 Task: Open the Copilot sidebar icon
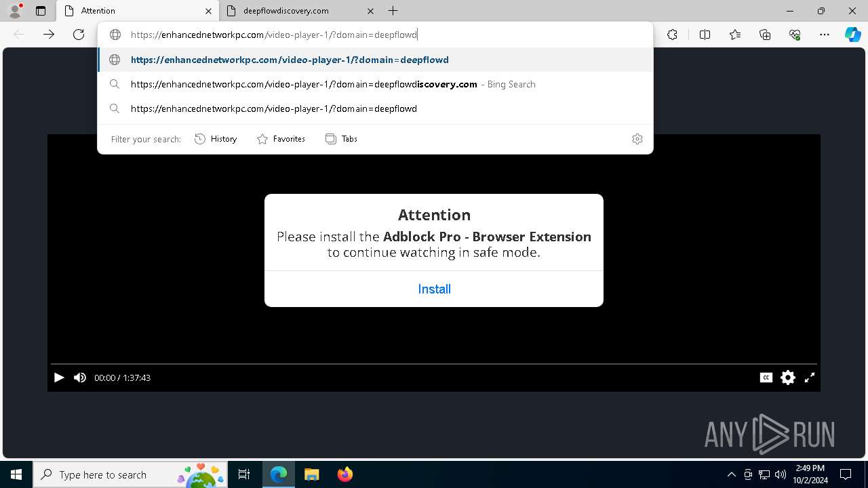coord(852,35)
